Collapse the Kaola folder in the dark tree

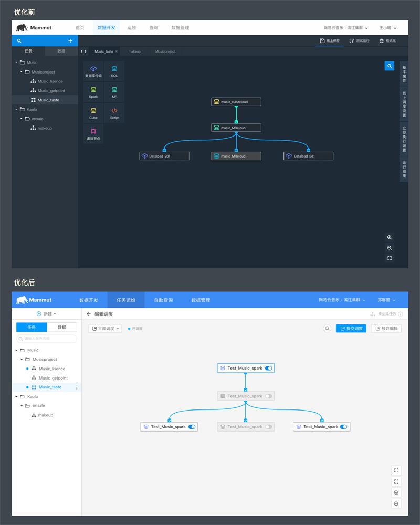[x=16, y=109]
